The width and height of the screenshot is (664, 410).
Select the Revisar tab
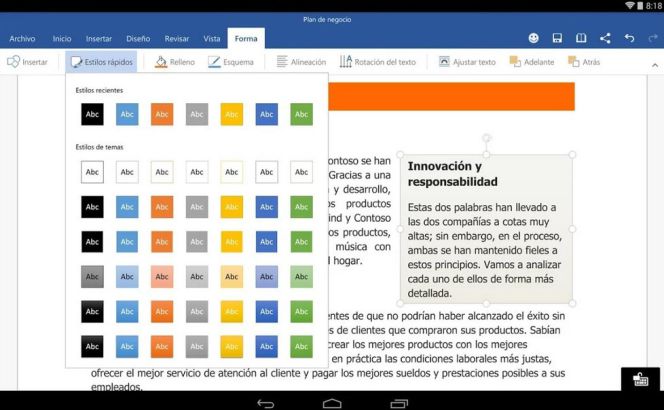(177, 39)
